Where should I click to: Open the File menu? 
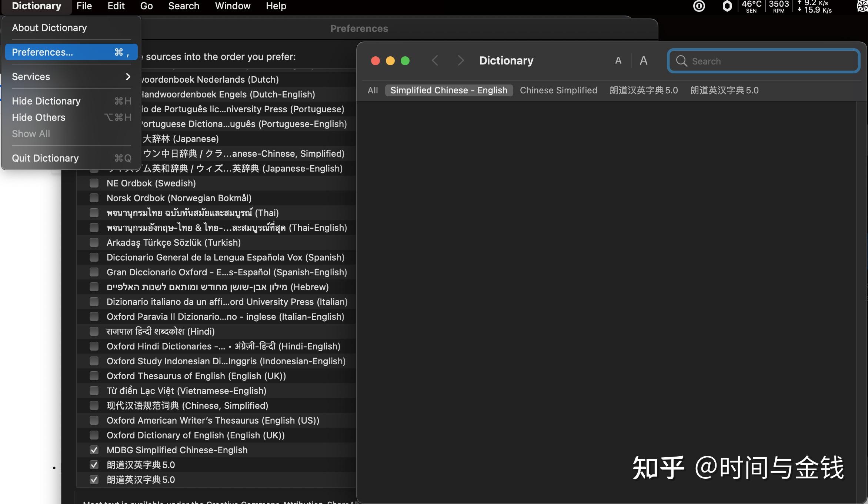click(x=84, y=6)
